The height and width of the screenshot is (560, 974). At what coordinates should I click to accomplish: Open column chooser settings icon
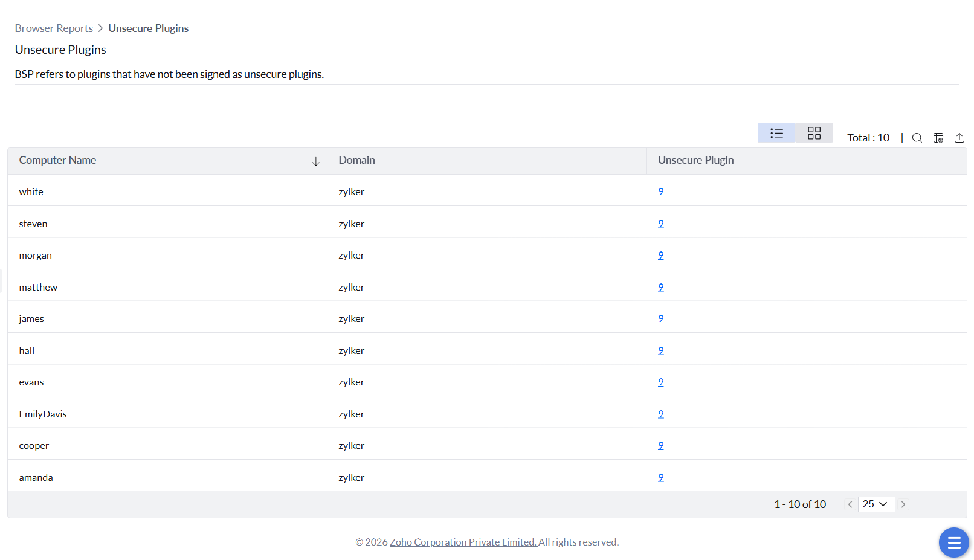pos(938,138)
